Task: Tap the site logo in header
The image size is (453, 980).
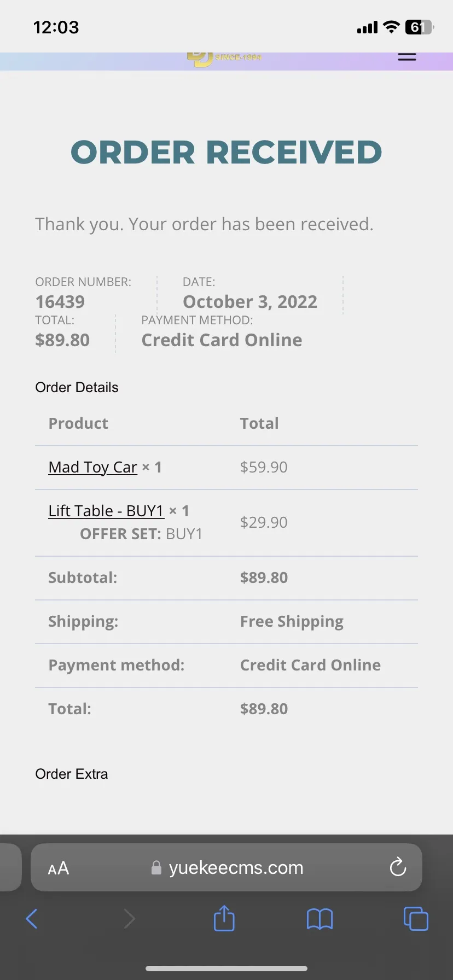Action: [x=224, y=59]
